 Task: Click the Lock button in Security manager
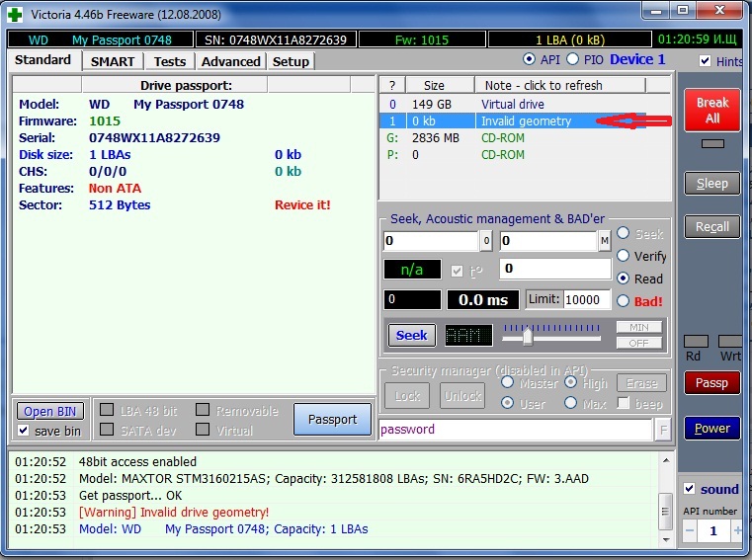[x=407, y=396]
